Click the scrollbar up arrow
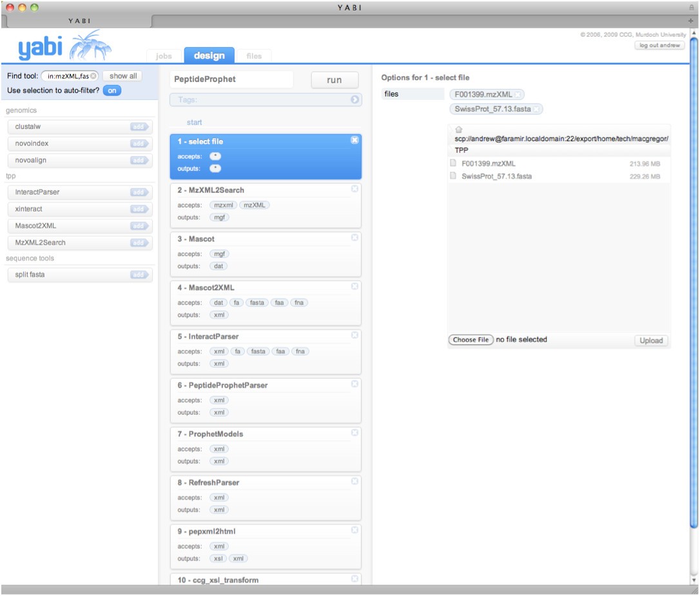 coord(694,33)
